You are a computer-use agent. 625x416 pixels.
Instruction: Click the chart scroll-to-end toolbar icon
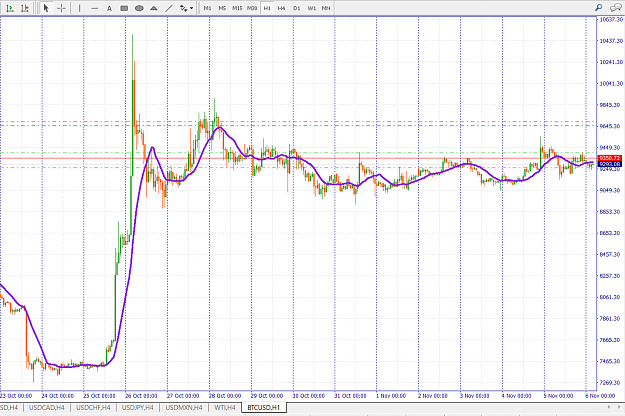10,8
